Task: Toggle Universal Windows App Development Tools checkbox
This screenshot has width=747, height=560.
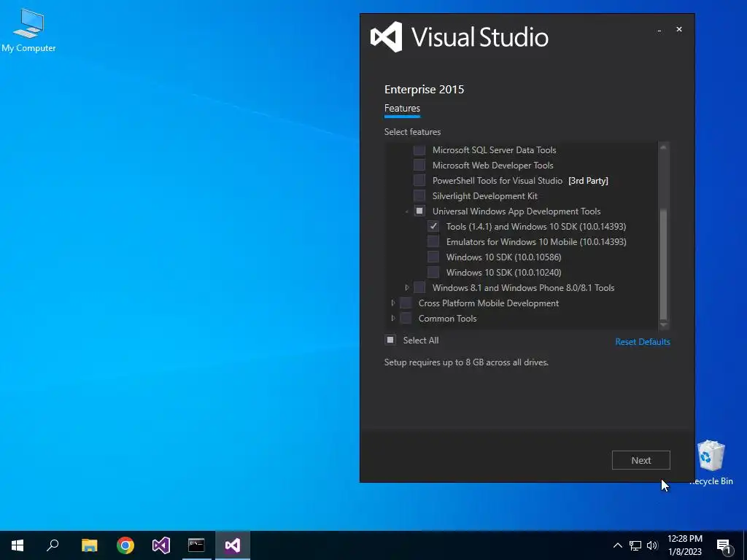Action: (419, 211)
